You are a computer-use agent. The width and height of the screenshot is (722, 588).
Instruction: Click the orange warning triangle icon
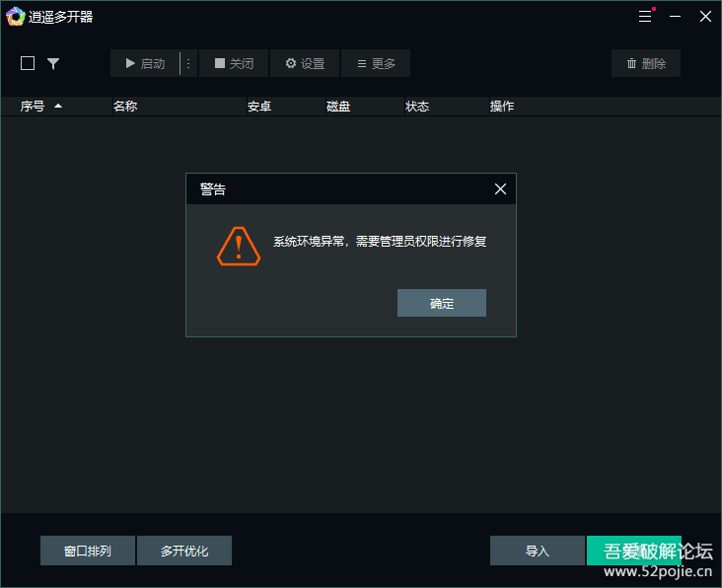(239, 247)
